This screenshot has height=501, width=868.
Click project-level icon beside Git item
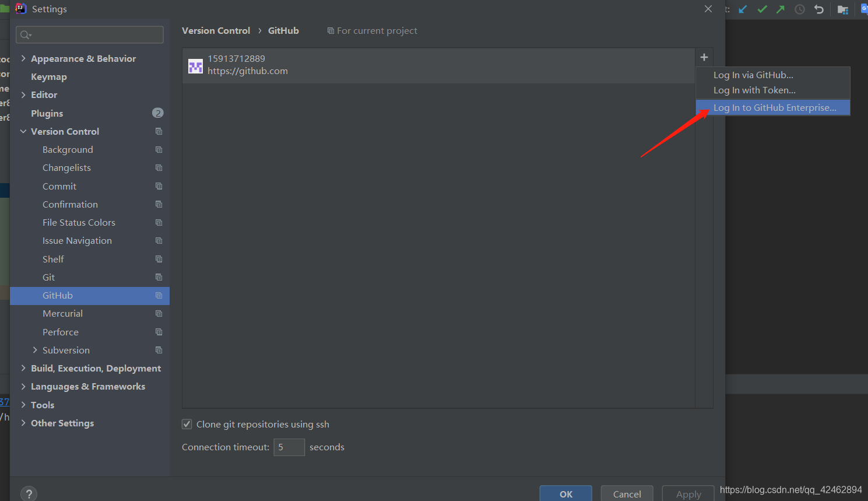pyautogui.click(x=159, y=277)
